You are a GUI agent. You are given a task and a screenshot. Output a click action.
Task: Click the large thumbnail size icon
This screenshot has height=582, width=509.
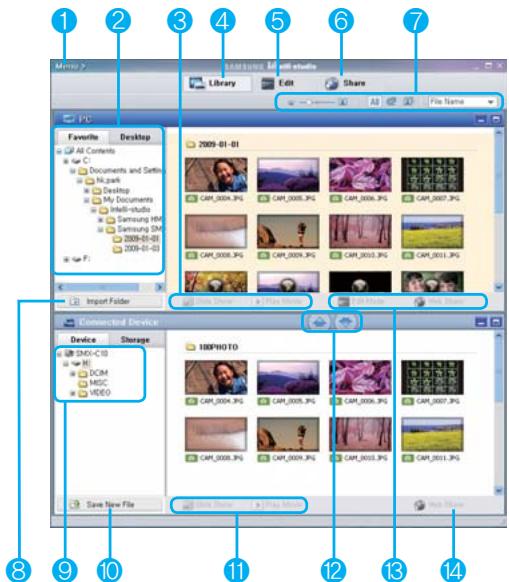pos(343,102)
